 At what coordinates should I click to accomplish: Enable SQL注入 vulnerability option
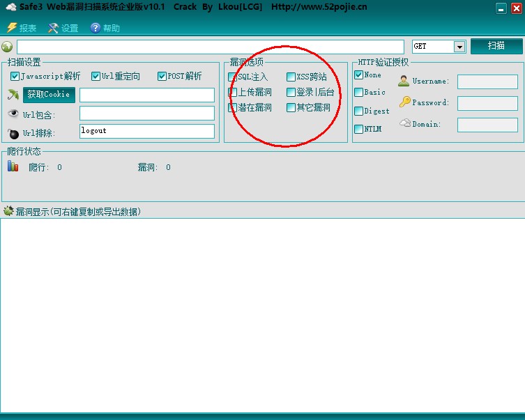tap(232, 77)
